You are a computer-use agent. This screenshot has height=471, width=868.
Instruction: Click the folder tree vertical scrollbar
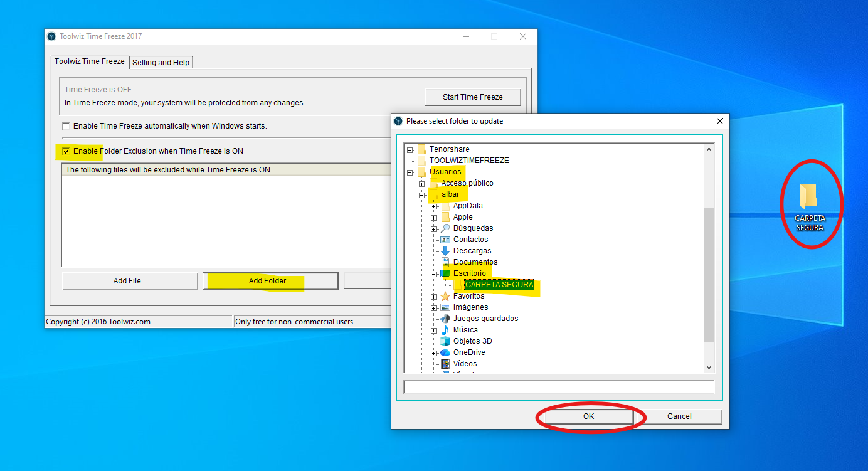pyautogui.click(x=709, y=276)
